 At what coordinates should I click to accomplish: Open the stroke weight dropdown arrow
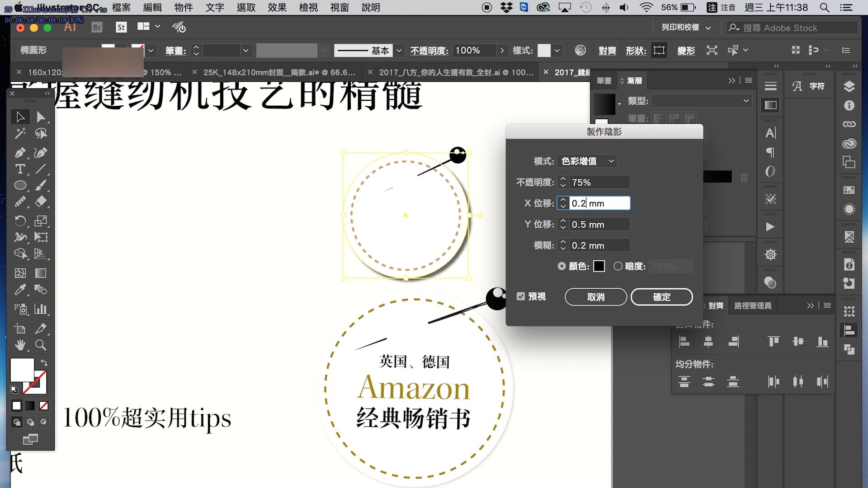click(x=245, y=50)
